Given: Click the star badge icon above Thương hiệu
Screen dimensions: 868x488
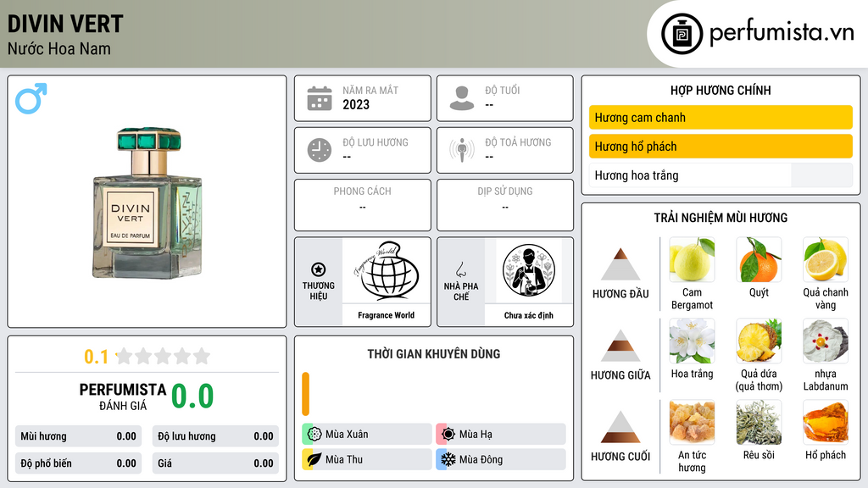Looking at the screenshot, I should click(319, 269).
